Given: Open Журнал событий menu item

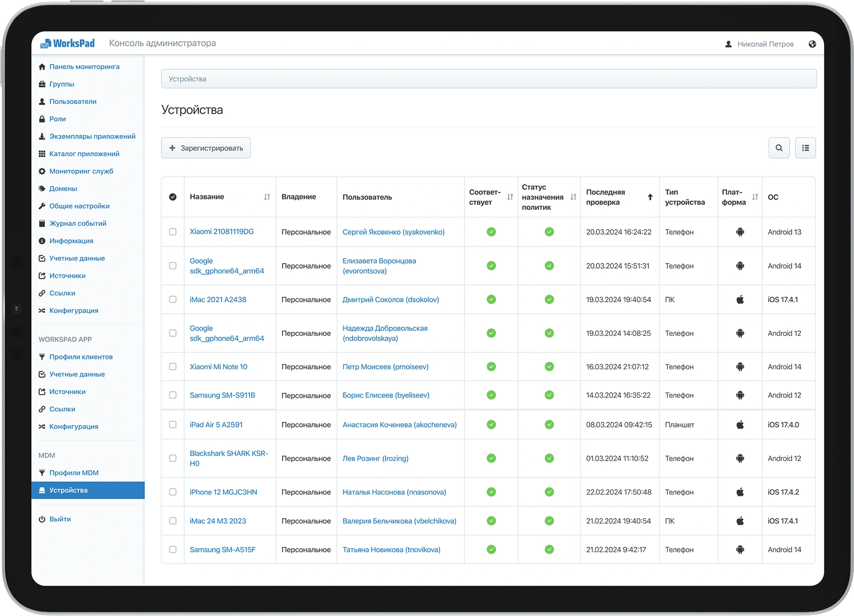Looking at the screenshot, I should (x=78, y=223).
